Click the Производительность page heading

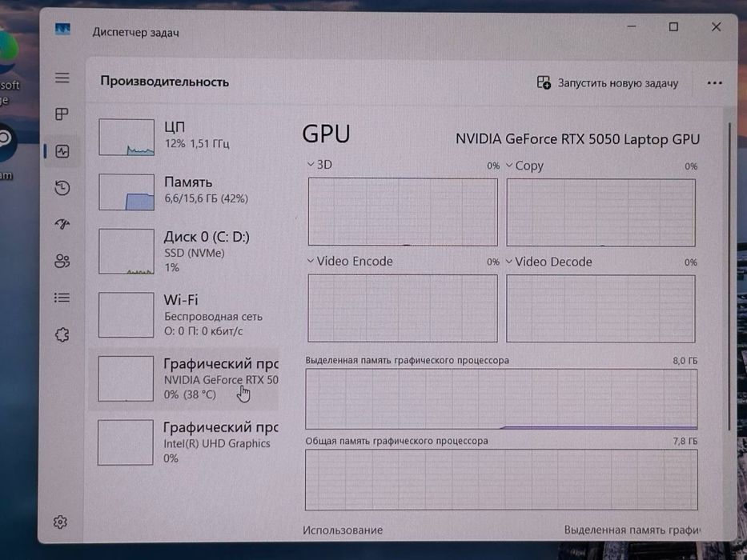[164, 82]
